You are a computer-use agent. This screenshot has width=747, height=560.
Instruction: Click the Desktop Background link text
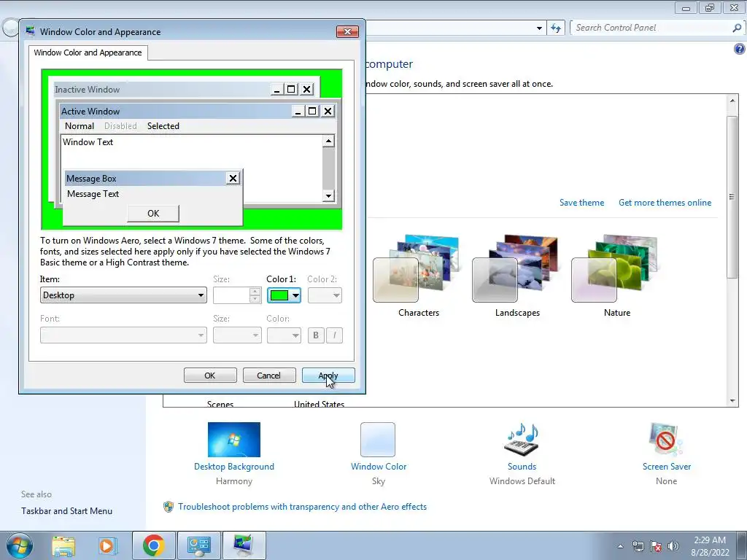234,467
